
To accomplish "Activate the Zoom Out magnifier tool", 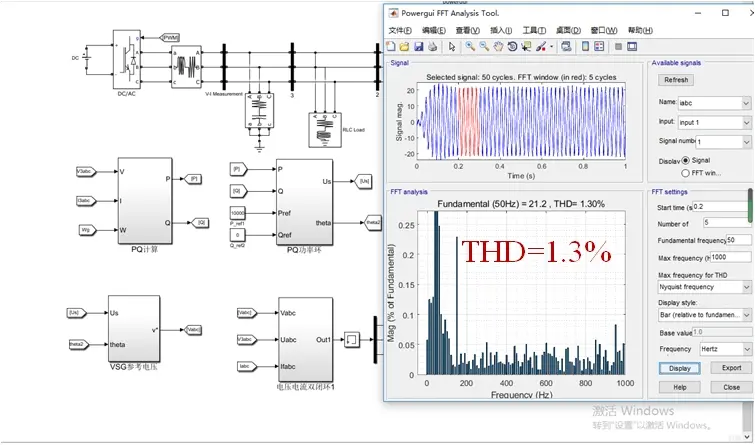I will click(484, 46).
